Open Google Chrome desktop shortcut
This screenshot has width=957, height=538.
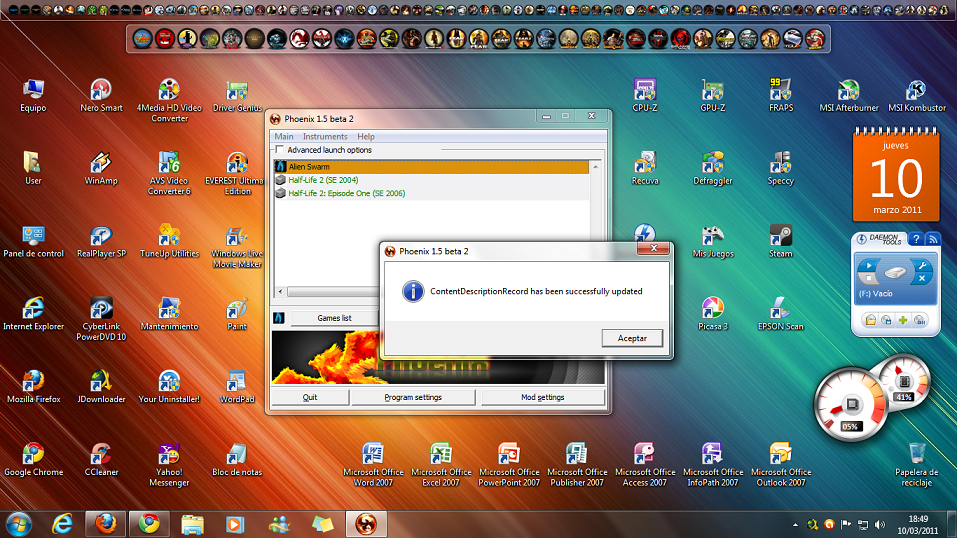pos(33,459)
